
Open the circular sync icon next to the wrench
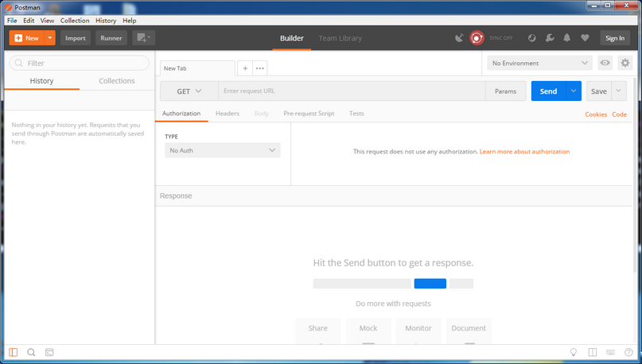pos(532,38)
